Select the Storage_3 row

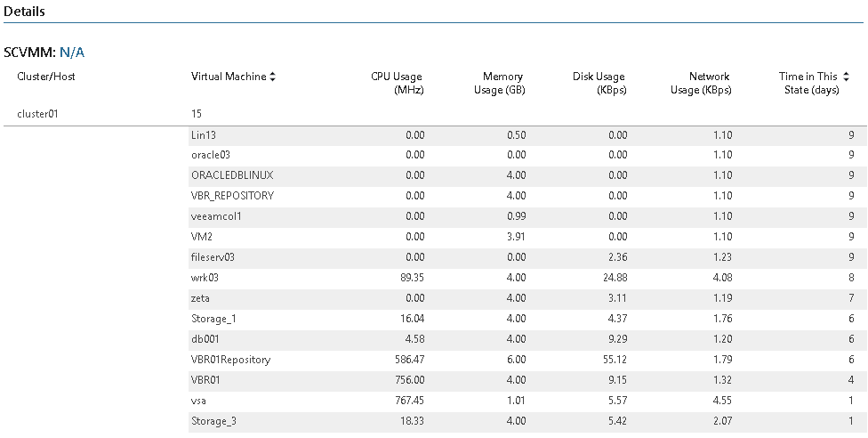click(x=526, y=421)
